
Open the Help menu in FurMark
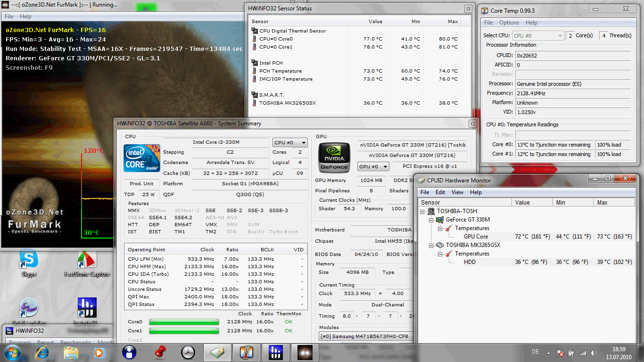tap(25, 16)
